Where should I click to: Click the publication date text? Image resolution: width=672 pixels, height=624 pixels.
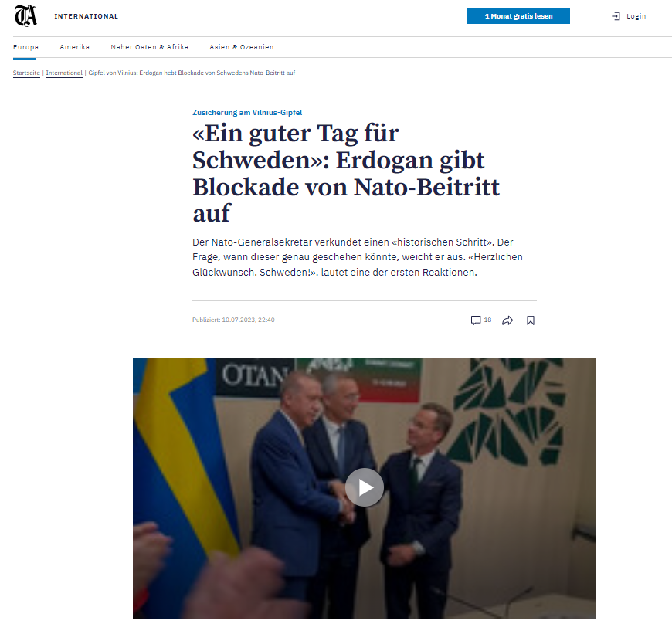[x=233, y=320]
